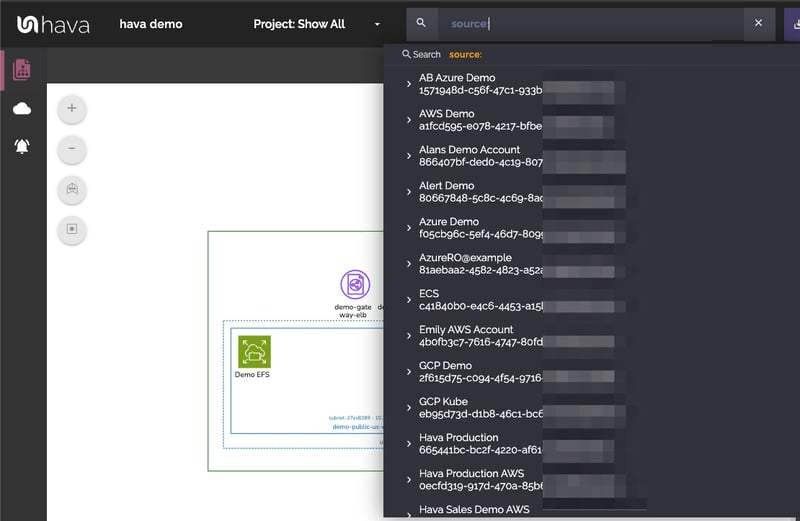Click the 3D view canvas button
Viewport: 800px width, 521px height.
tap(72, 189)
